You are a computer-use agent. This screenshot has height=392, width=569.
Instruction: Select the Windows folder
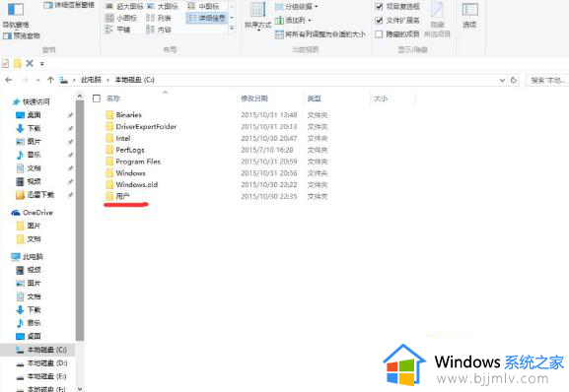(x=130, y=172)
